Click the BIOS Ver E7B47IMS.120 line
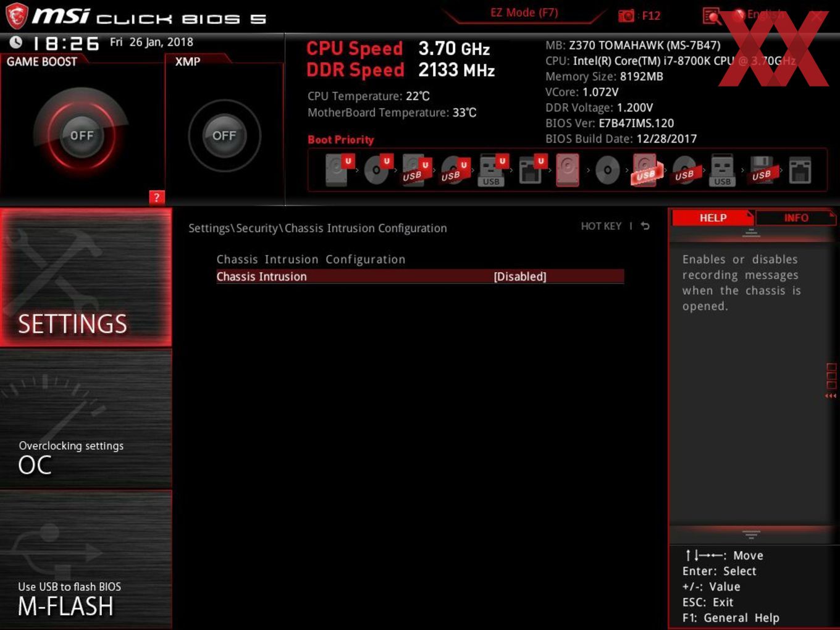Screen dimensions: 840x630 [610, 123]
